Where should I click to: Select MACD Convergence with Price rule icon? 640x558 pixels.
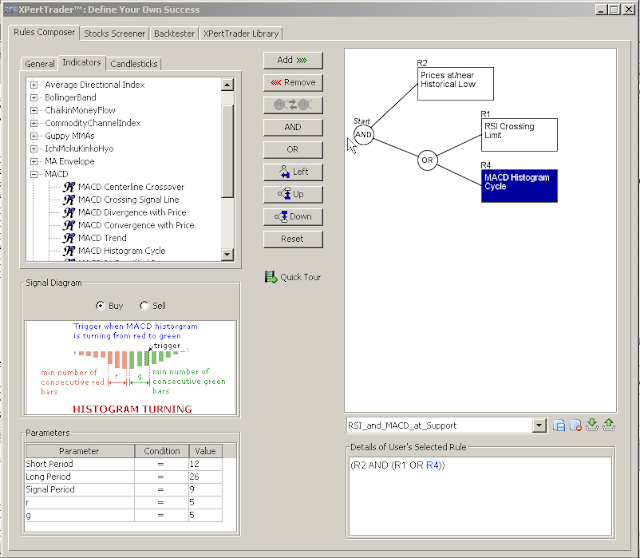pyautogui.click(x=69, y=225)
